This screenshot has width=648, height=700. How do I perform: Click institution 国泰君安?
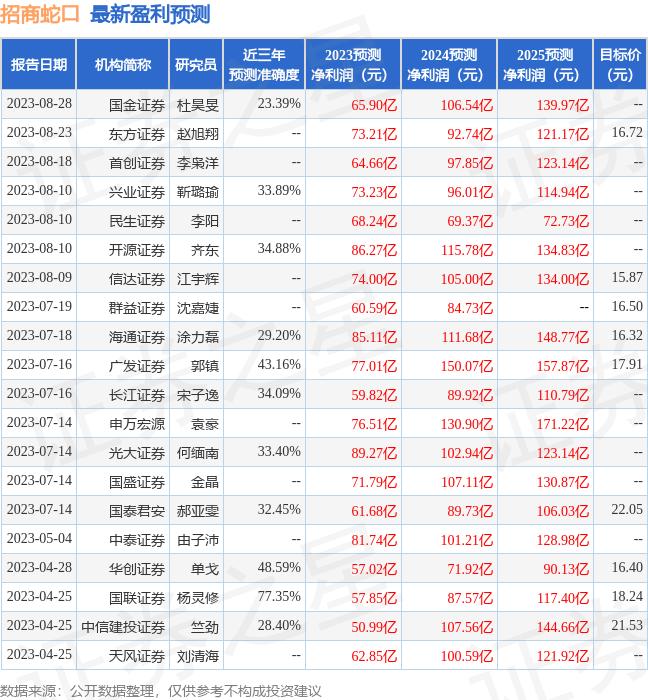point(137,511)
